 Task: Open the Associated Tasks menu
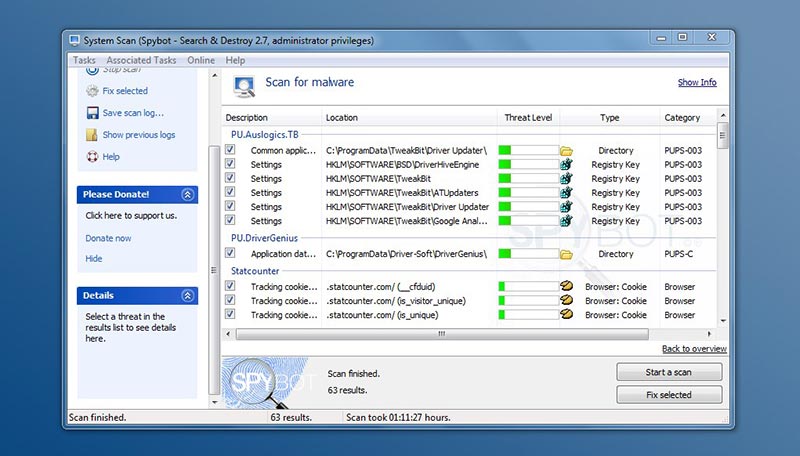pos(141,60)
